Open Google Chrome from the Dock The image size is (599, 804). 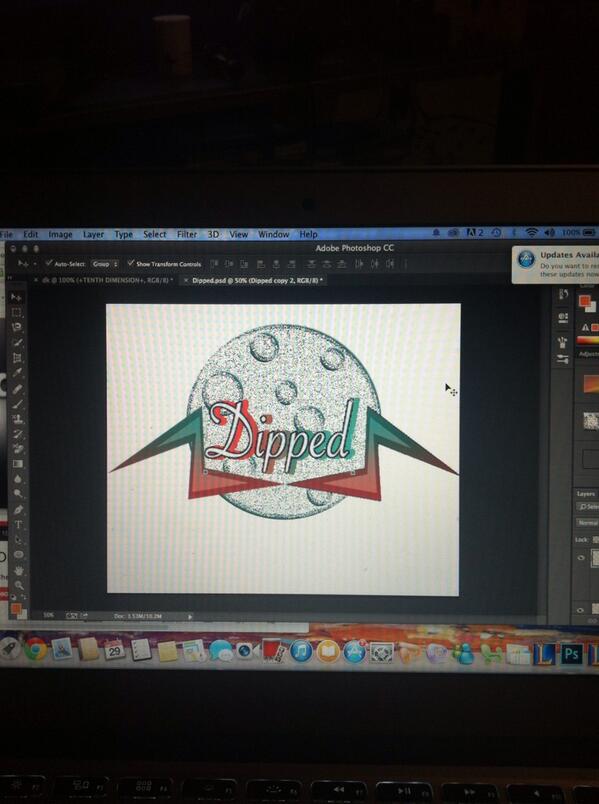(35, 649)
